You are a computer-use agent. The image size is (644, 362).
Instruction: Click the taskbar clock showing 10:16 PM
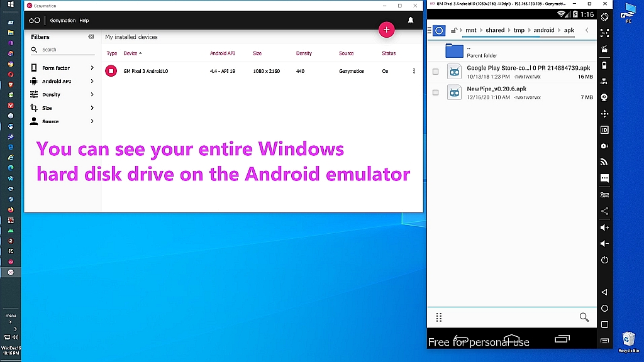click(x=11, y=351)
